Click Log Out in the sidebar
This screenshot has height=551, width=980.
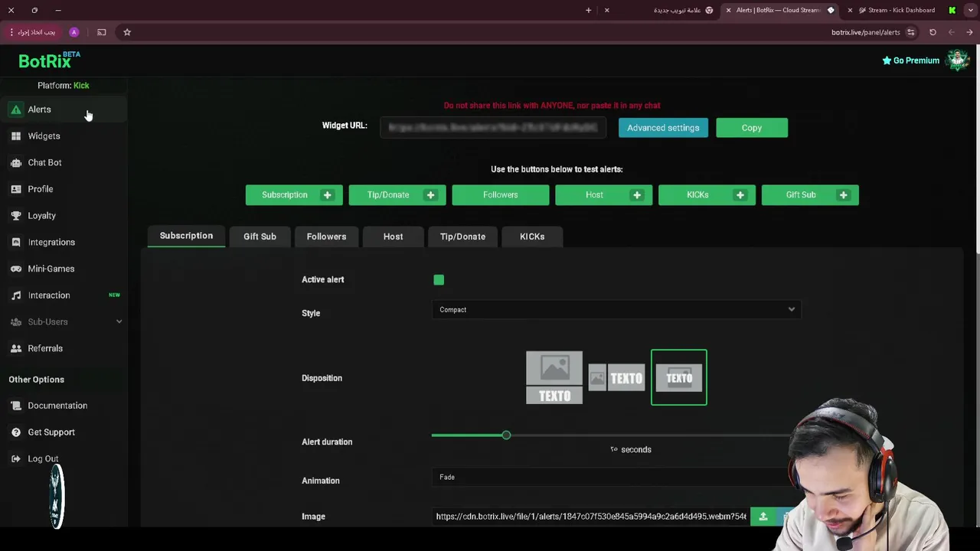tap(43, 458)
